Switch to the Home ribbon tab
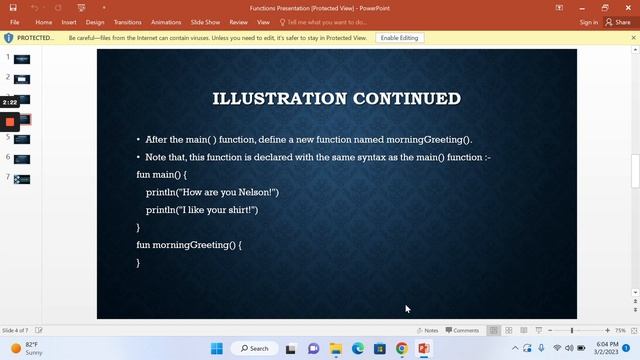Image resolution: width=640 pixels, height=360 pixels. pyautogui.click(x=44, y=22)
